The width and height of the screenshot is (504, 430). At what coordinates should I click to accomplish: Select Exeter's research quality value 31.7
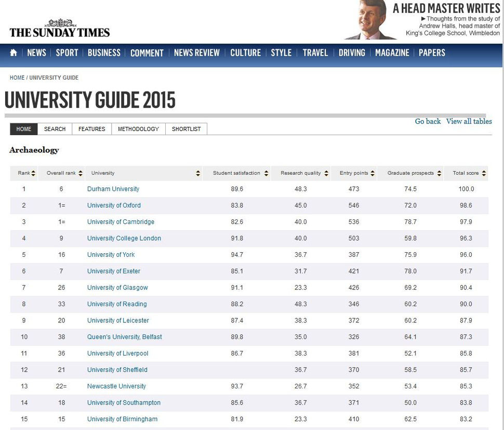[x=300, y=271]
